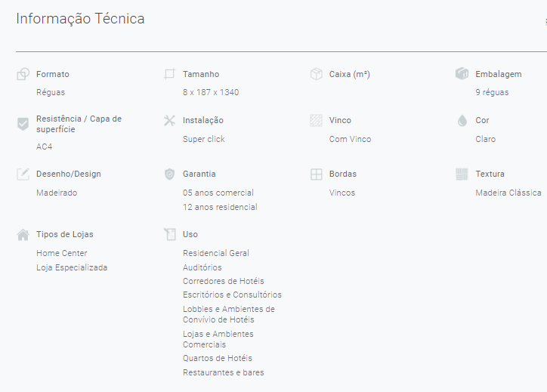Click the Restaurantes e bares entry

[x=224, y=372]
